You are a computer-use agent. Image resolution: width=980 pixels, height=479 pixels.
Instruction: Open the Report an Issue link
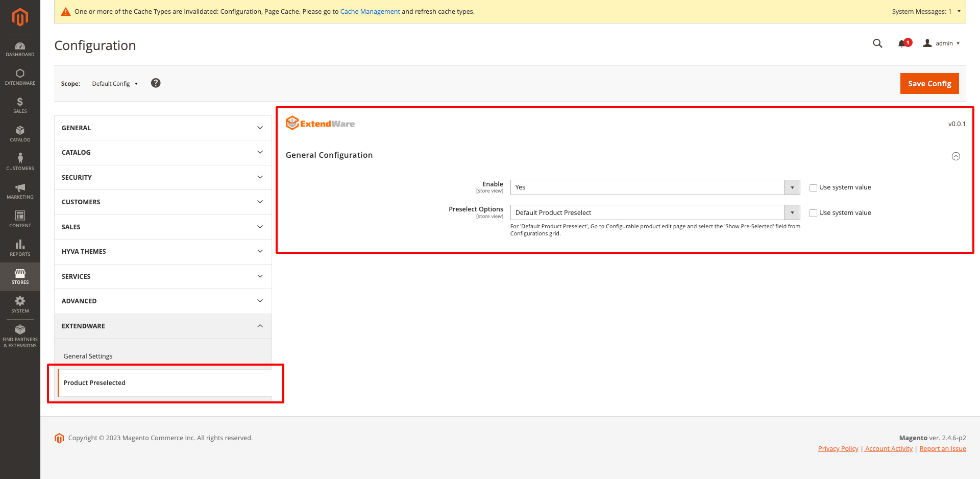point(943,449)
